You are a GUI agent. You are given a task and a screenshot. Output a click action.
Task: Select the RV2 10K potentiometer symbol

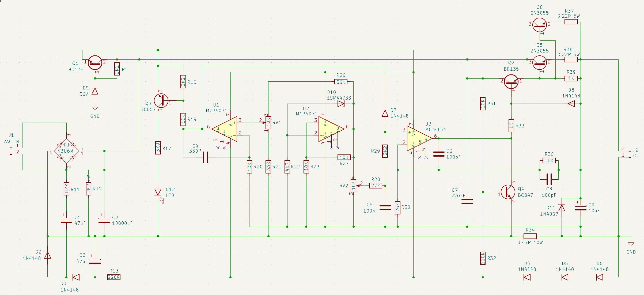point(354,186)
